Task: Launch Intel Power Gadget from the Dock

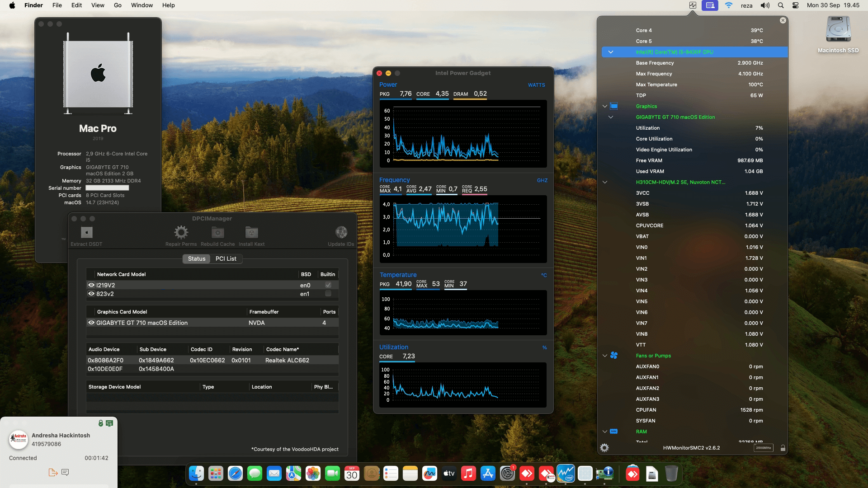Action: [x=567, y=474]
